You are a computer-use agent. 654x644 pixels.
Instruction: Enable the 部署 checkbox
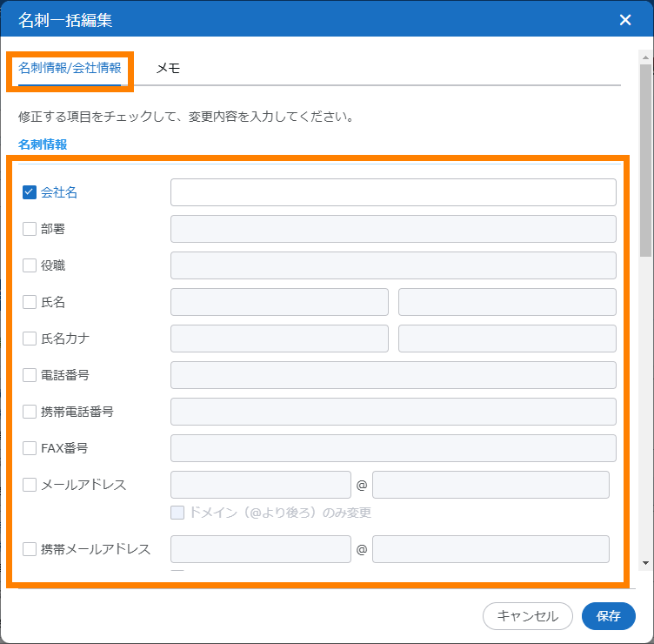(30, 229)
